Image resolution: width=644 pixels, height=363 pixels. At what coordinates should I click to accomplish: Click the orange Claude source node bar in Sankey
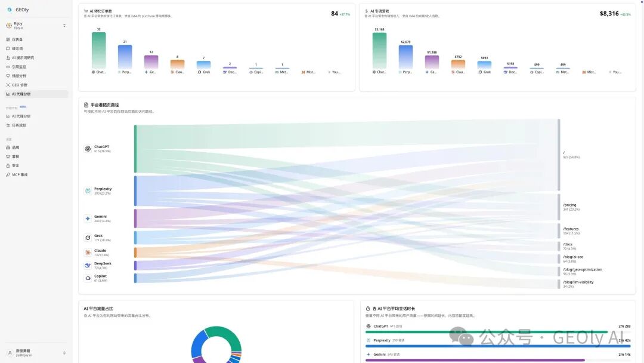pos(135,252)
